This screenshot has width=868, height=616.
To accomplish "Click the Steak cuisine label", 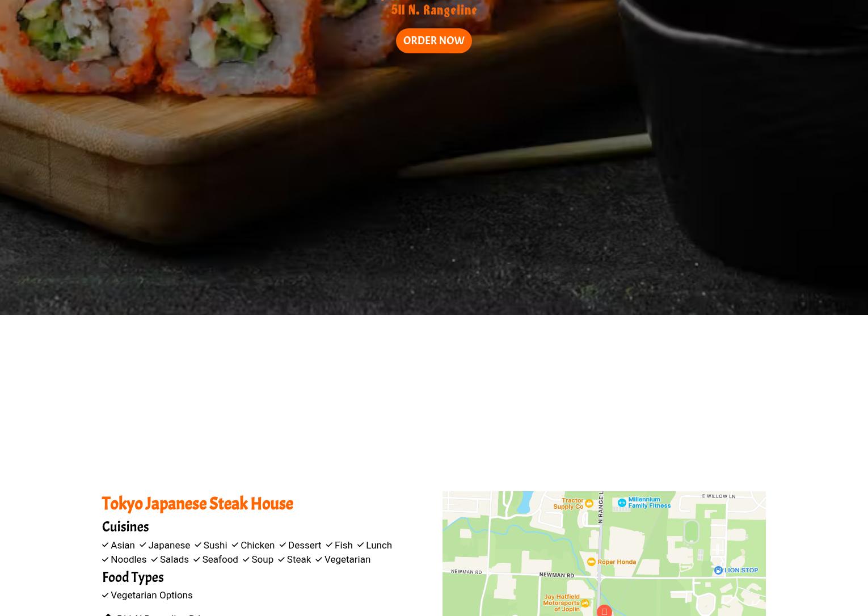I will [298, 559].
